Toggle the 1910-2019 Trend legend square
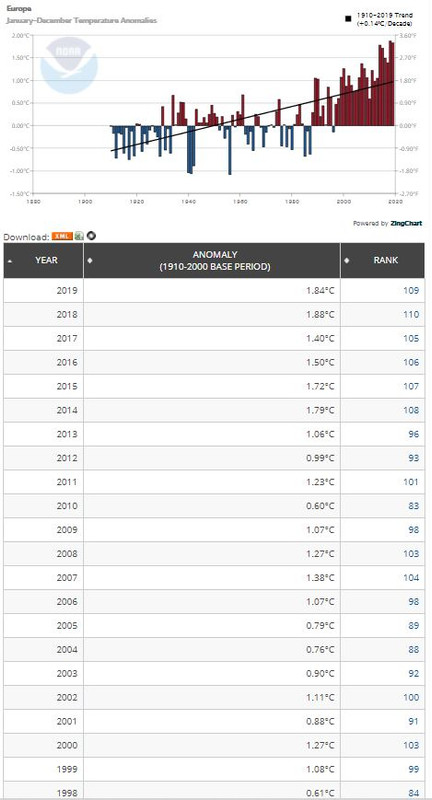This screenshot has width=432, height=800. pyautogui.click(x=348, y=19)
